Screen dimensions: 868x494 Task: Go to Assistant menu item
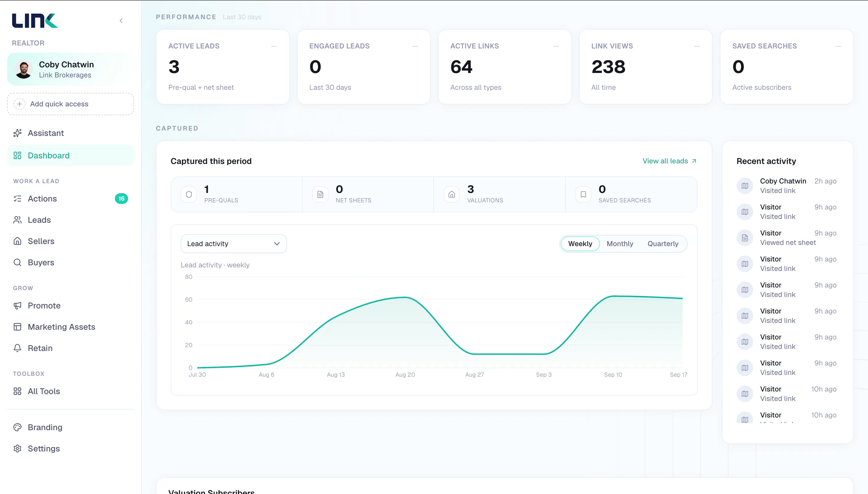(71, 133)
